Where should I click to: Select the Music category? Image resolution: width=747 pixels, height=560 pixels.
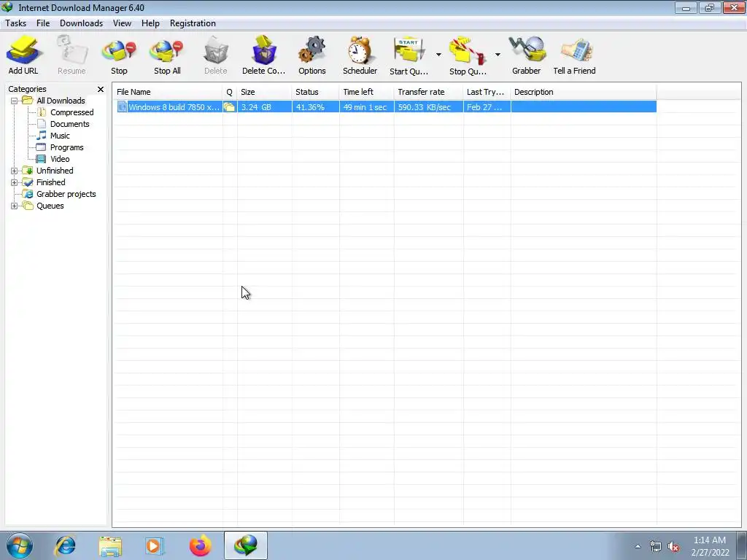click(x=60, y=136)
